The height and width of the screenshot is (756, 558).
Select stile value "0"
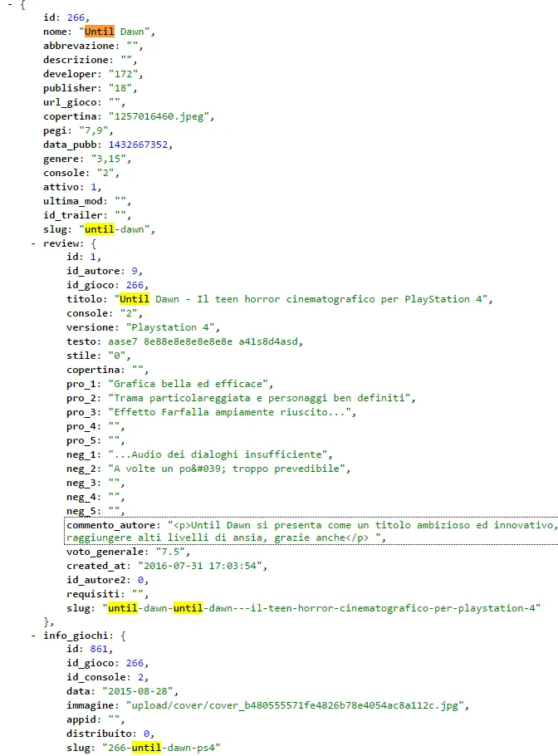(x=117, y=356)
